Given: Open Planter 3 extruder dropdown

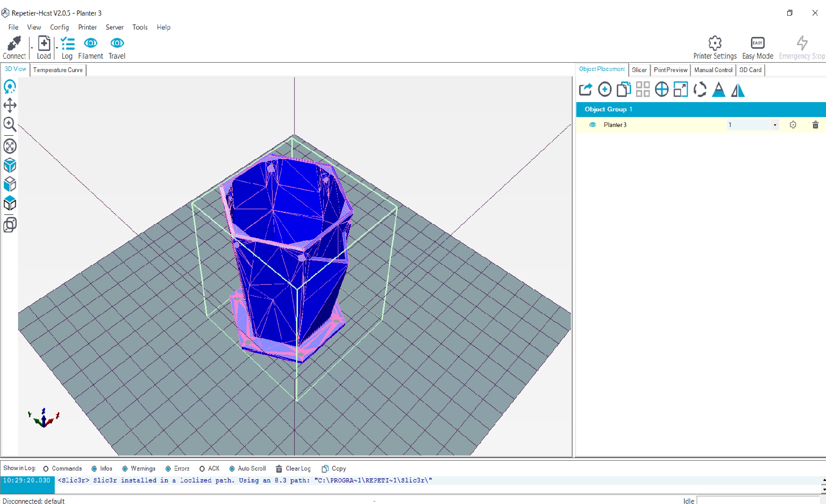Looking at the screenshot, I should click(775, 125).
